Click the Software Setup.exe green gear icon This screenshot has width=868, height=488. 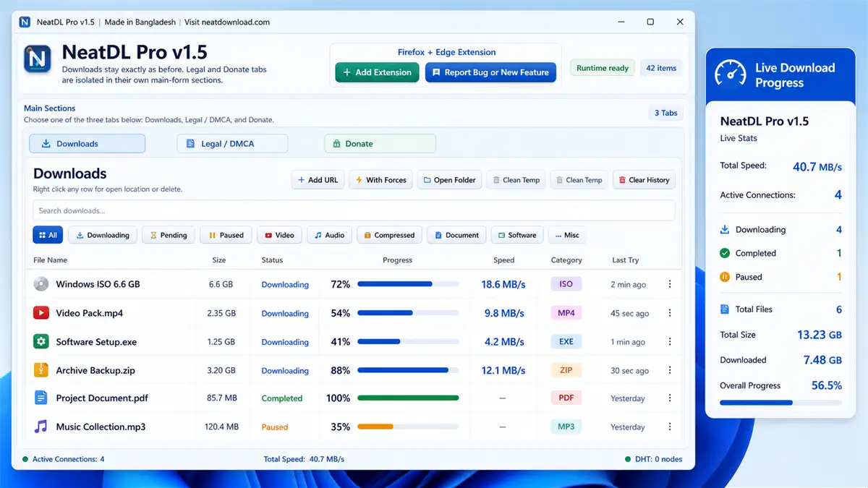point(41,341)
